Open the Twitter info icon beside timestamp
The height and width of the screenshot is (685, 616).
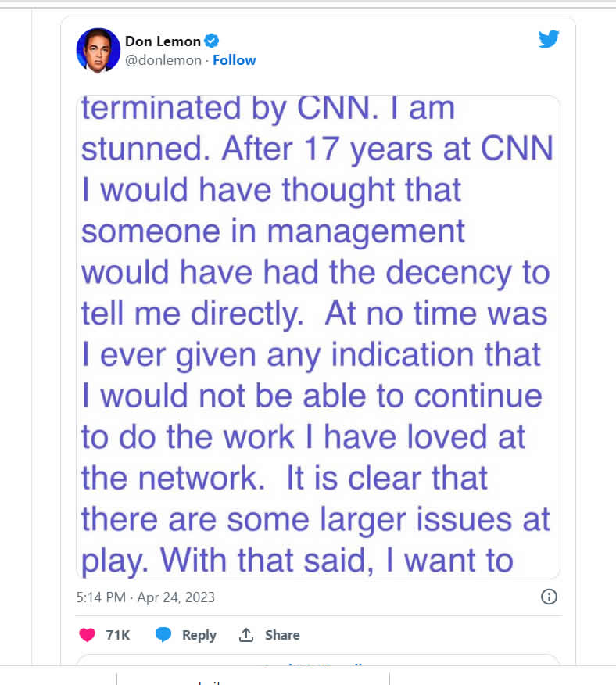(549, 597)
